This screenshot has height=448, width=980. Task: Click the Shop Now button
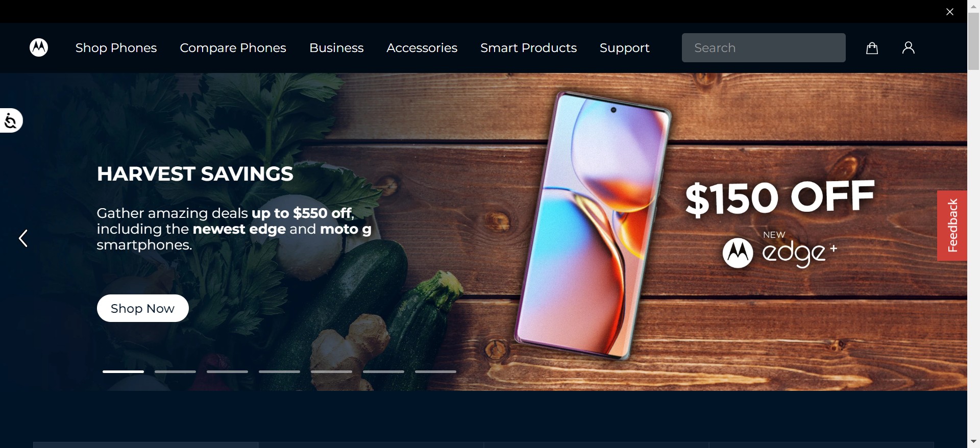pos(143,308)
